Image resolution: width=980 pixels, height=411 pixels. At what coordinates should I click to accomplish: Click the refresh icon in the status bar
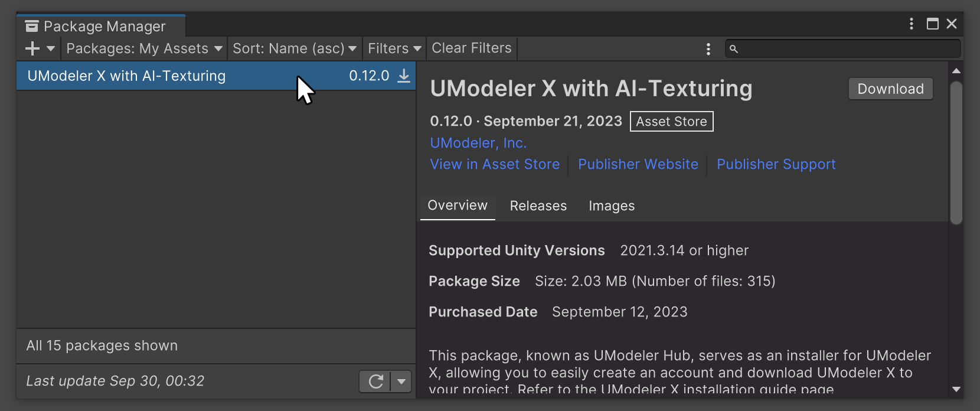pos(376,381)
